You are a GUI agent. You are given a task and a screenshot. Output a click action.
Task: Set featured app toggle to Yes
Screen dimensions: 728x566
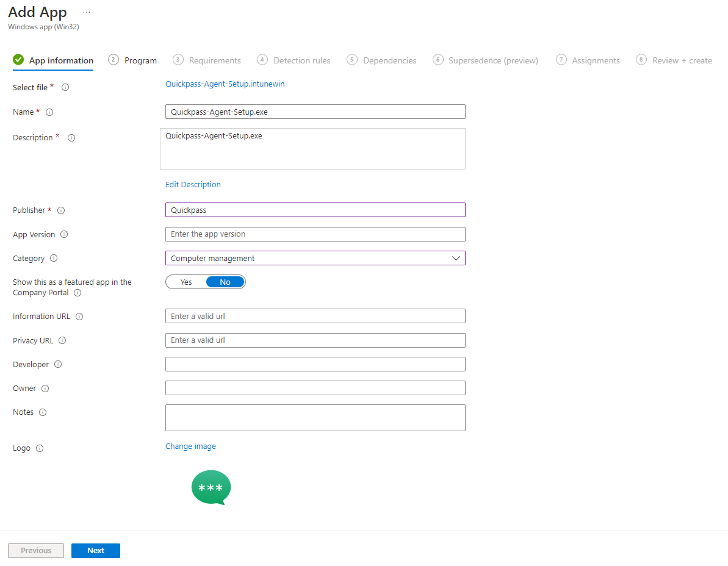186,282
